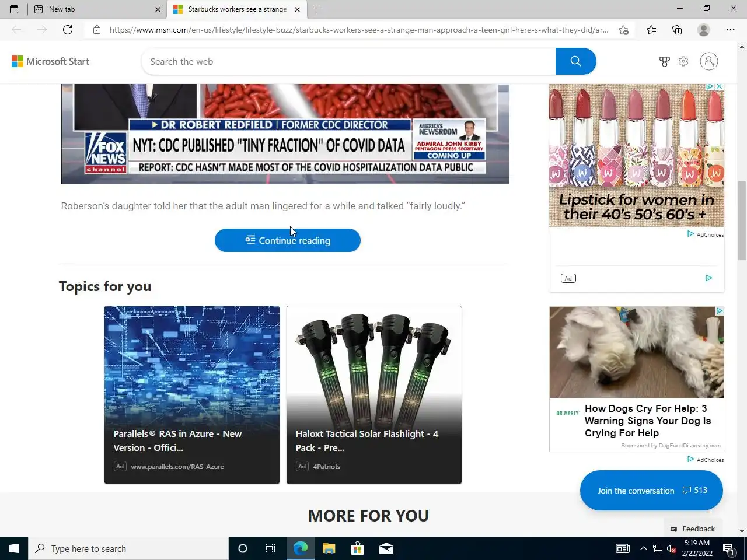Open a new browser tab
747x560 pixels.
coord(317,9)
